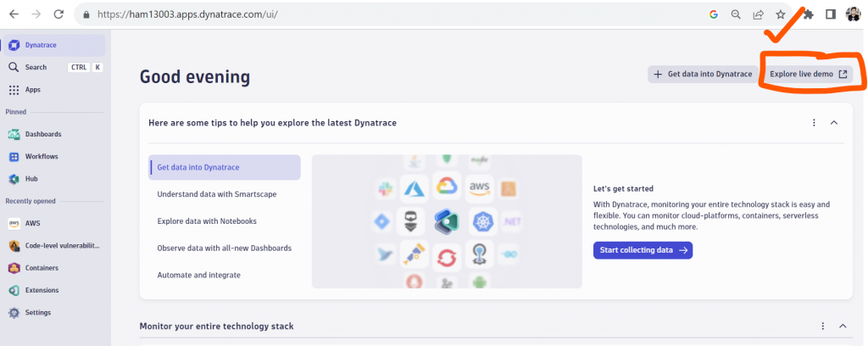Click Explore live demo button
This screenshot has width=868, height=346.
808,74
